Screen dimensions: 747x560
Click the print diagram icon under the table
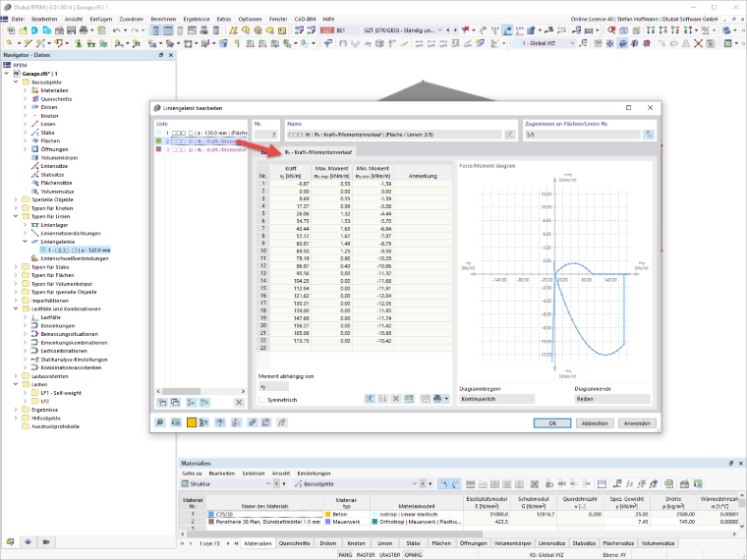point(437,399)
